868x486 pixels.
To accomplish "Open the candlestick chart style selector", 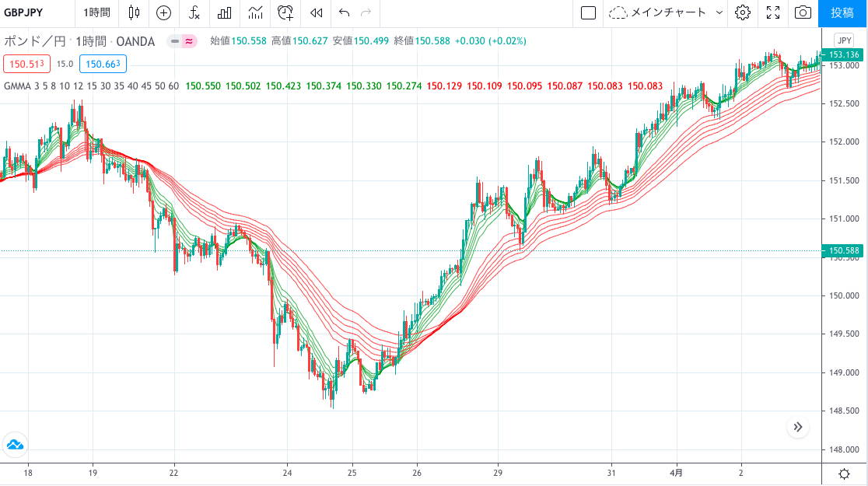I will [x=135, y=12].
